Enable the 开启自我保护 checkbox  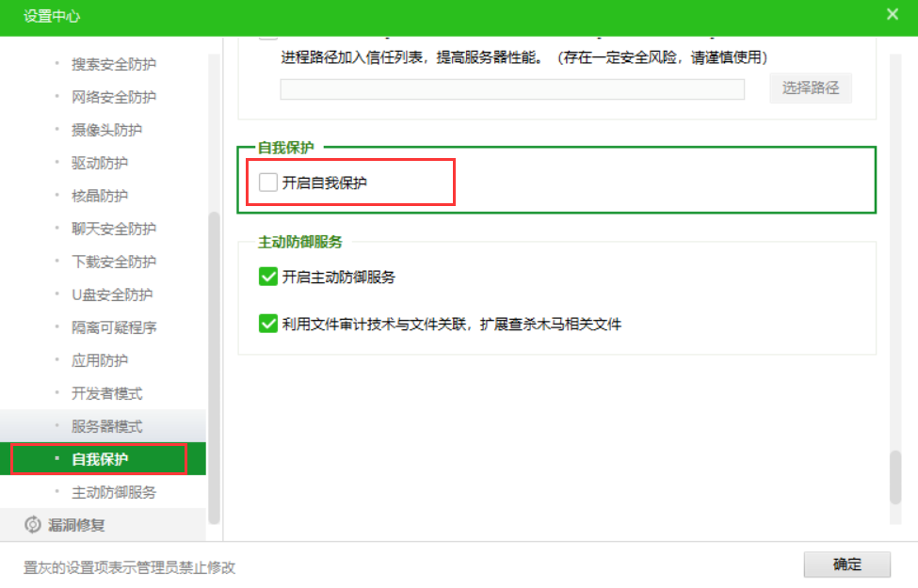point(268,183)
